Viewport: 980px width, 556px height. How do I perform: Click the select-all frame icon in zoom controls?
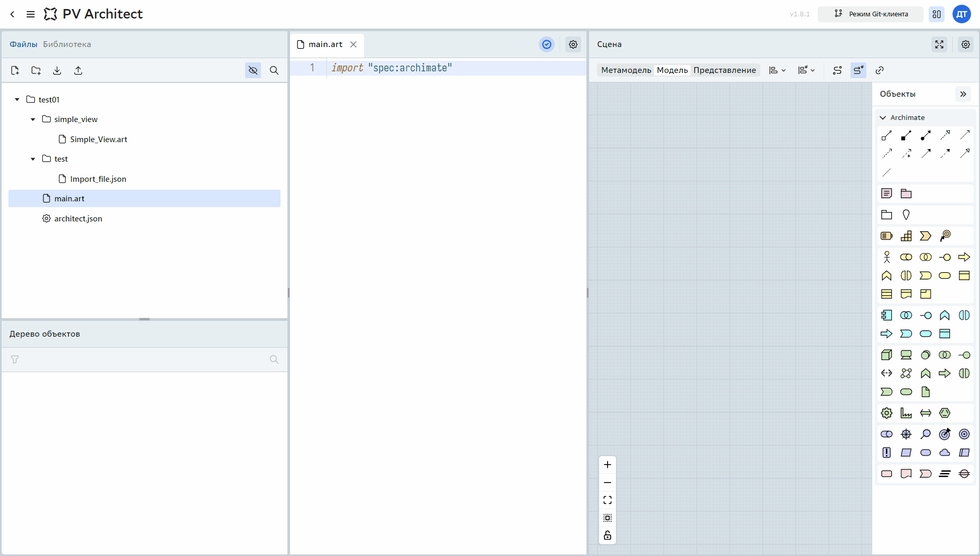(x=608, y=518)
